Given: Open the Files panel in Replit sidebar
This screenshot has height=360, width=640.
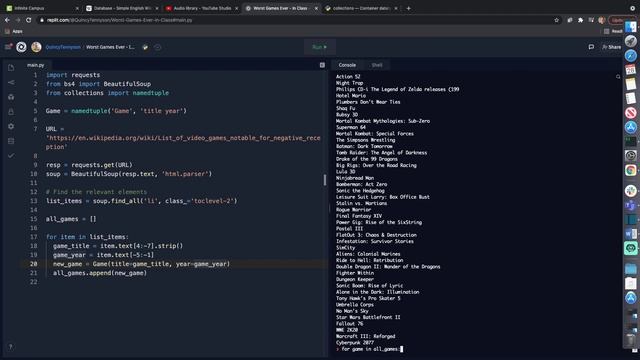Looking at the screenshot, I should click(x=11, y=68).
